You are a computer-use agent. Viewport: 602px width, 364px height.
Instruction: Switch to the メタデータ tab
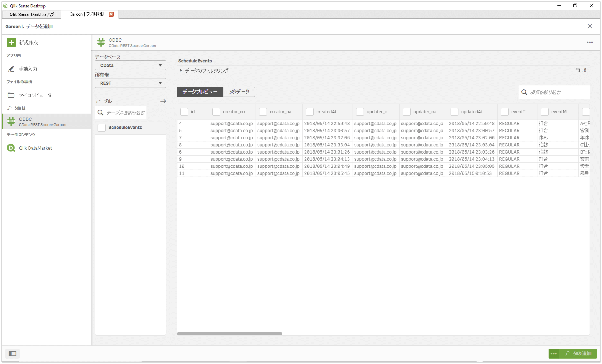pyautogui.click(x=239, y=92)
